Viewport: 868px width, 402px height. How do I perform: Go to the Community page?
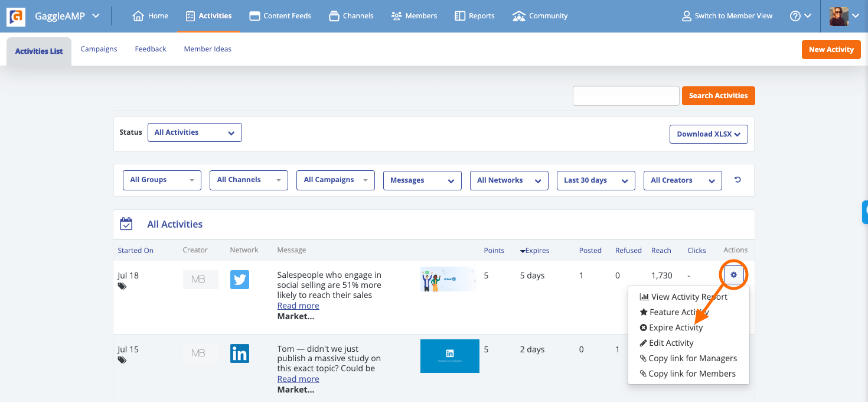tap(540, 16)
